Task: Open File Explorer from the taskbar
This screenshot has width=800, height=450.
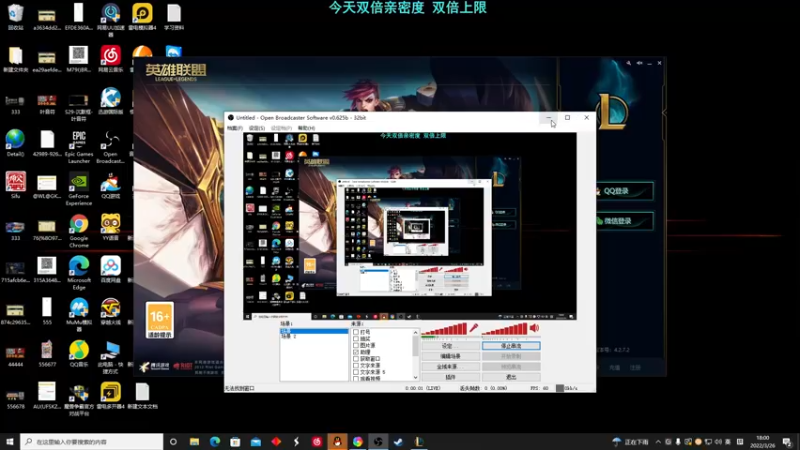Action: click(194, 442)
